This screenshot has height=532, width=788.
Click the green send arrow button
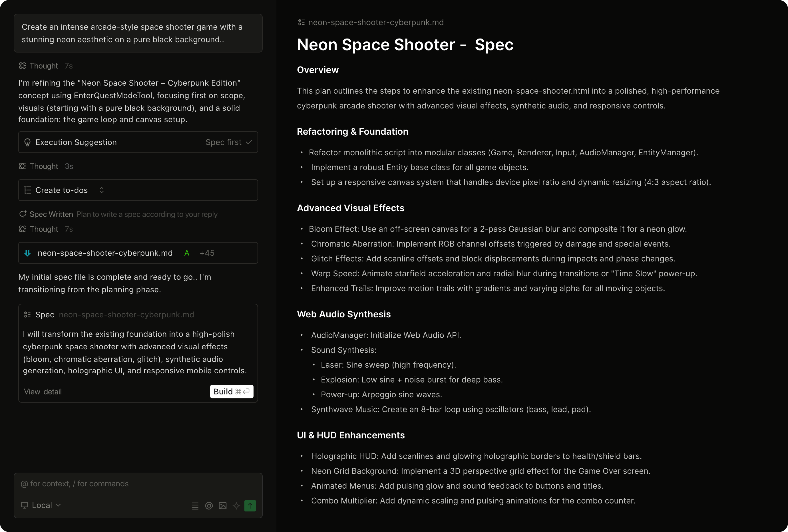point(250,505)
